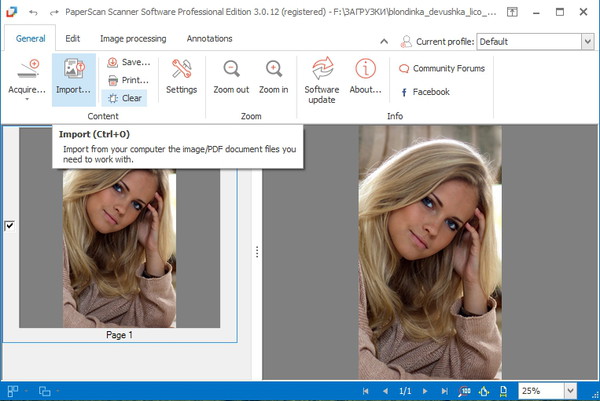This screenshot has height=401, width=600.
Task: Select the Page 1 thumbnail
Action: tap(119, 248)
